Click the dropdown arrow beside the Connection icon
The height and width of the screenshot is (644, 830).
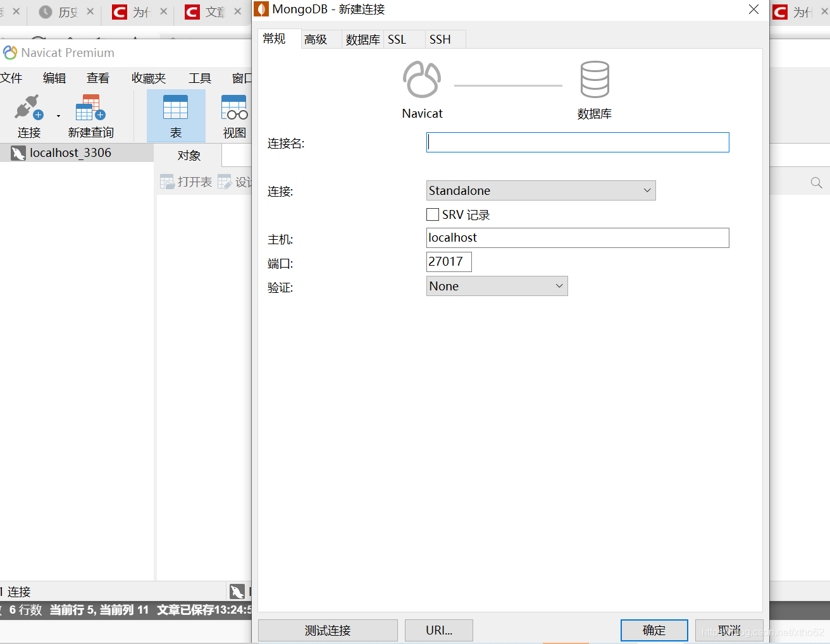point(58,116)
